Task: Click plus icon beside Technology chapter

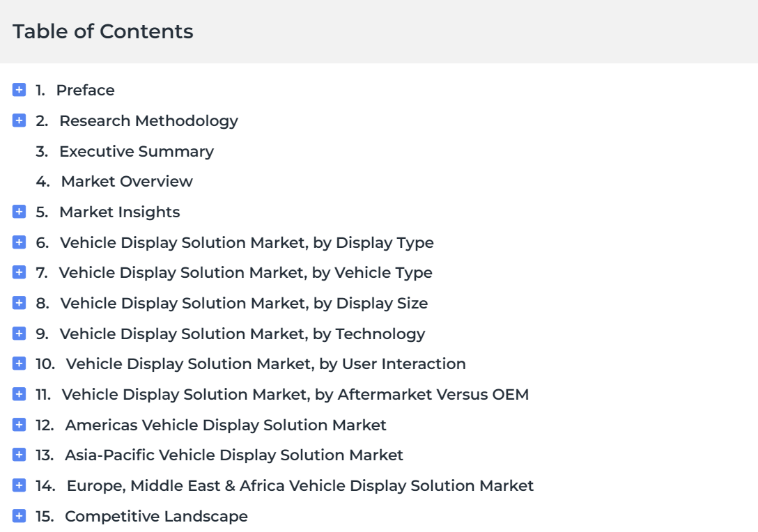Action: 19,334
